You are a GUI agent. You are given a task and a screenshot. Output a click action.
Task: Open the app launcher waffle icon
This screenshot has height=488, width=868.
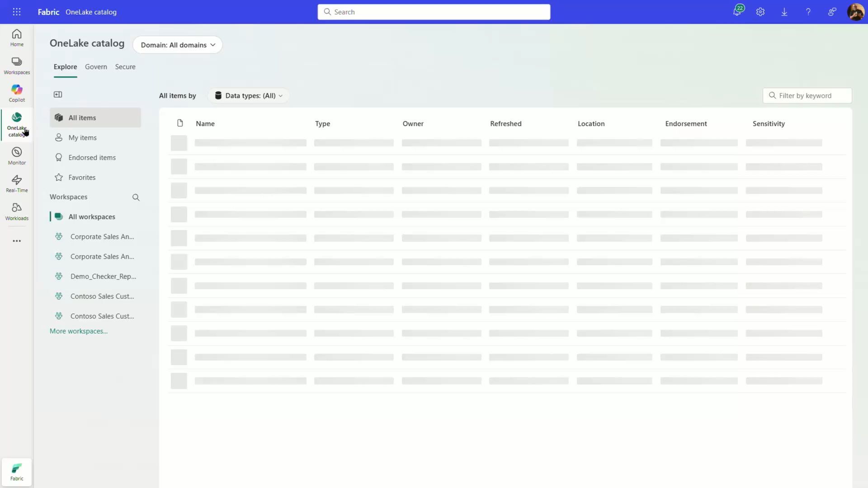coord(17,12)
